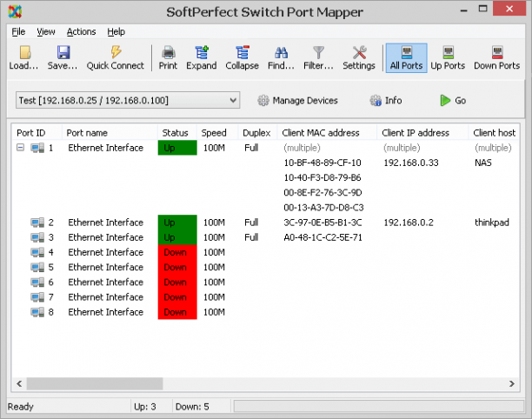The width and height of the screenshot is (532, 419).
Task: Select MAC address A0-48-1C-C2-5E-71
Action: coord(323,237)
